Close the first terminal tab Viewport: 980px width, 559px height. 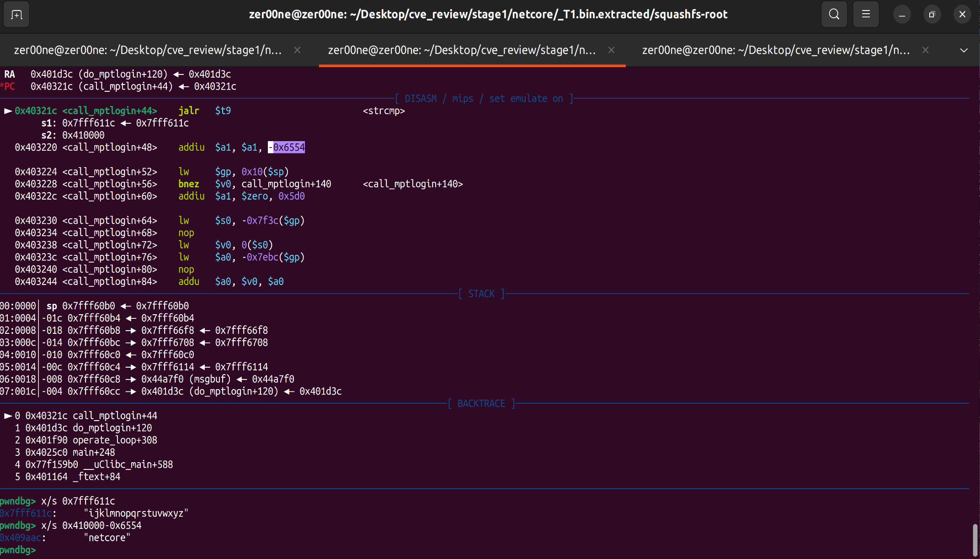pos(297,50)
